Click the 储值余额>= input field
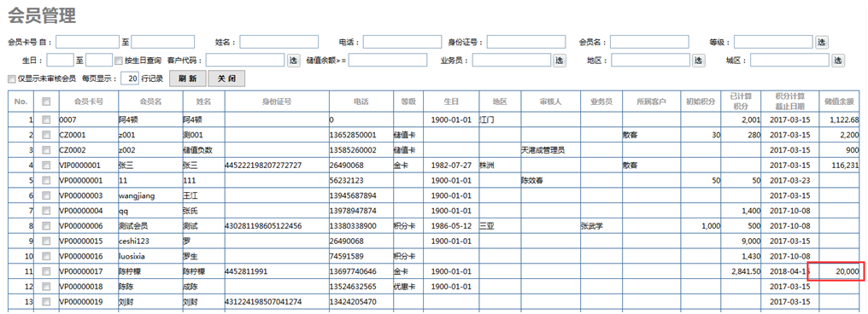Image resolution: width=868 pixels, height=314 pixels. click(388, 61)
